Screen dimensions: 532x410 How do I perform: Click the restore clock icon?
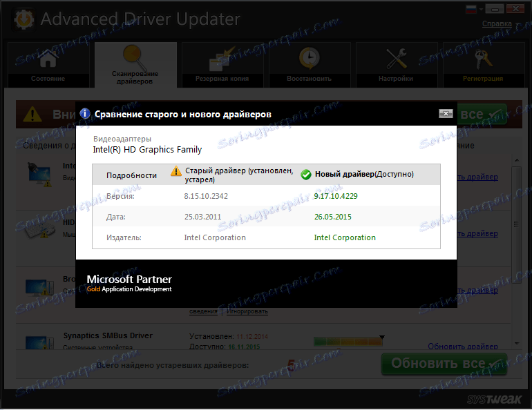(x=309, y=58)
